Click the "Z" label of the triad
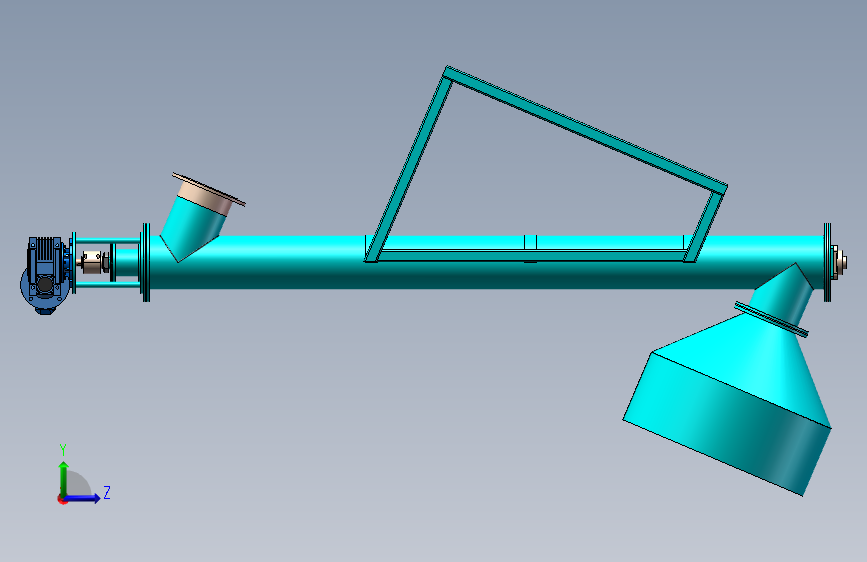 (x=107, y=492)
